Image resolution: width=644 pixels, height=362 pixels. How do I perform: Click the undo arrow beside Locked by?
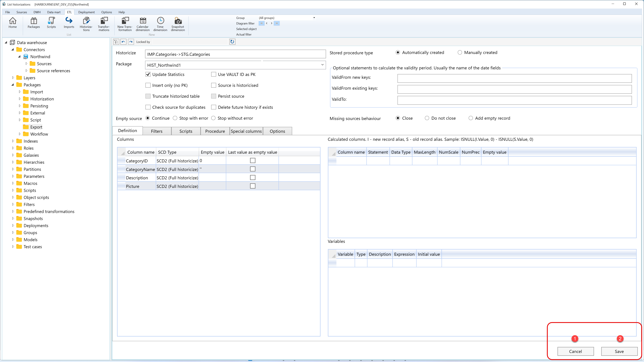(123, 42)
